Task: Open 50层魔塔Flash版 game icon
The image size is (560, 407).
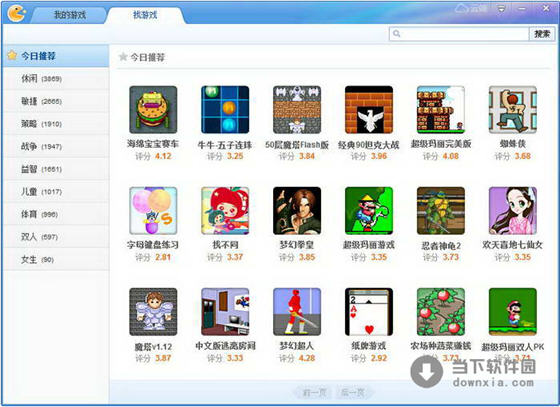Action: click(297, 110)
